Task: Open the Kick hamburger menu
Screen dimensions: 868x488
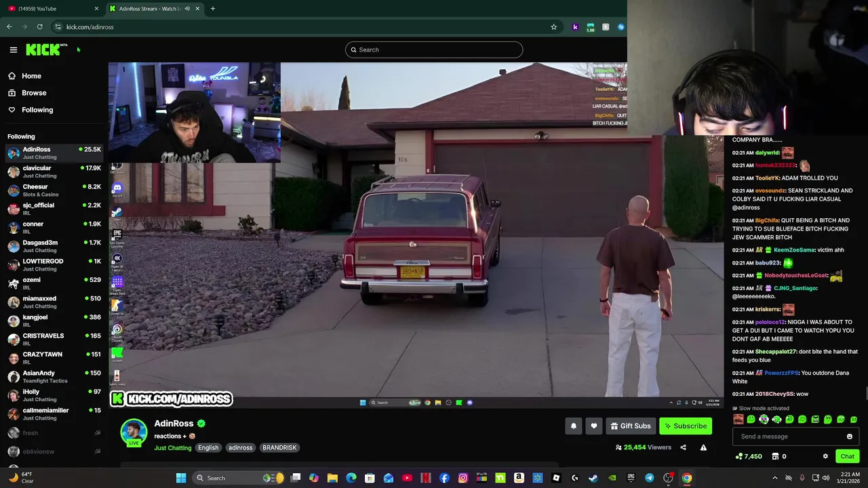Action: [13, 49]
